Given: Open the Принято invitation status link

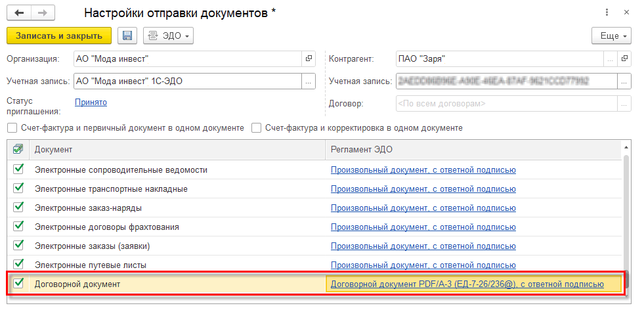Looking at the screenshot, I should click(91, 102).
